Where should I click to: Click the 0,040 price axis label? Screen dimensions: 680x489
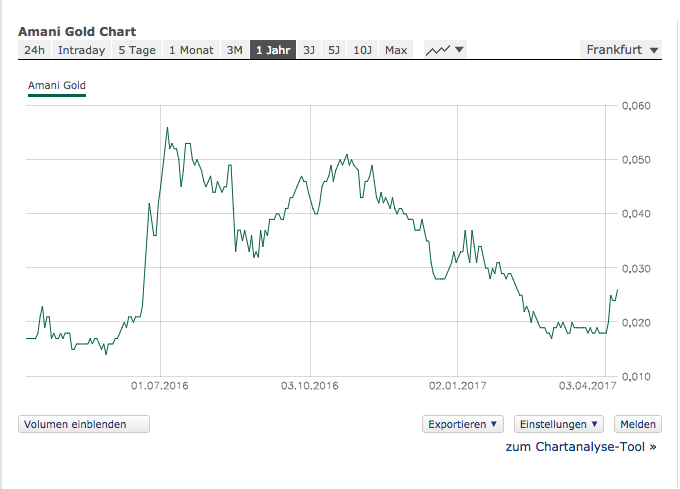(x=636, y=214)
